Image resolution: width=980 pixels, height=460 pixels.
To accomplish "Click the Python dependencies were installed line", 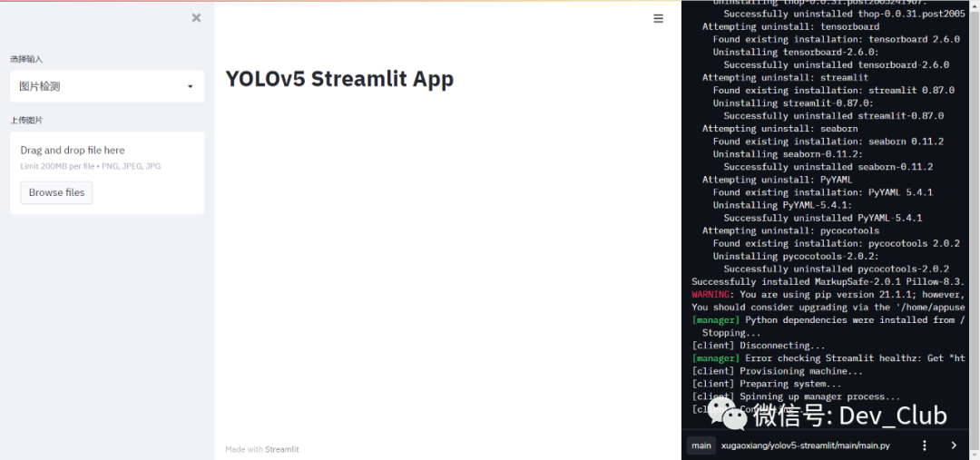I will pos(828,320).
